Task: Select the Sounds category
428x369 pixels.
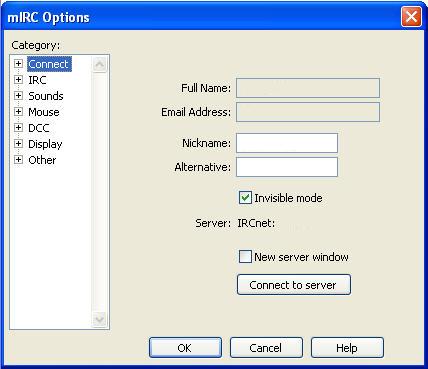Action: pyautogui.click(x=46, y=96)
